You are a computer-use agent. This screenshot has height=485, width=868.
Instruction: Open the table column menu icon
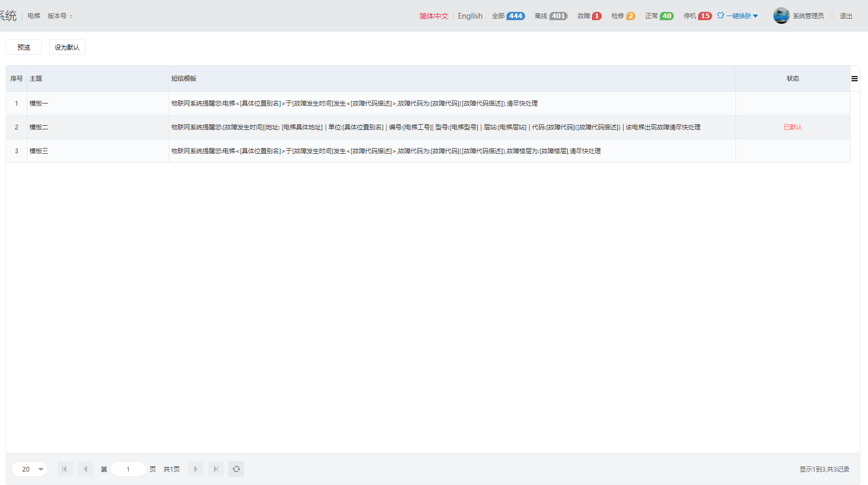pos(855,79)
